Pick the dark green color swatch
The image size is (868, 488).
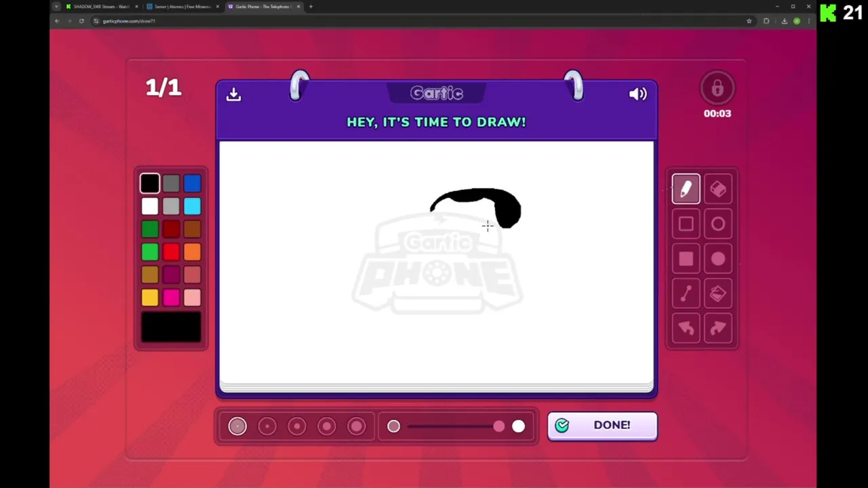150,229
